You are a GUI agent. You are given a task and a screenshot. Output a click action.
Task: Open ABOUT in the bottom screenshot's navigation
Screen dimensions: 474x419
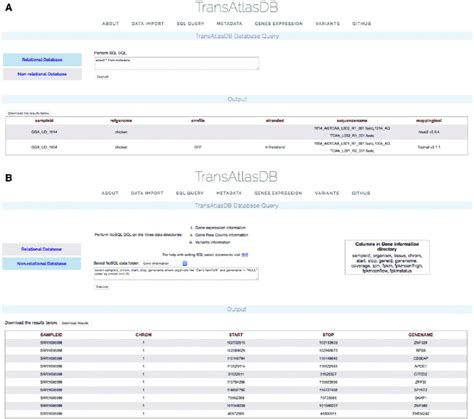click(x=110, y=193)
